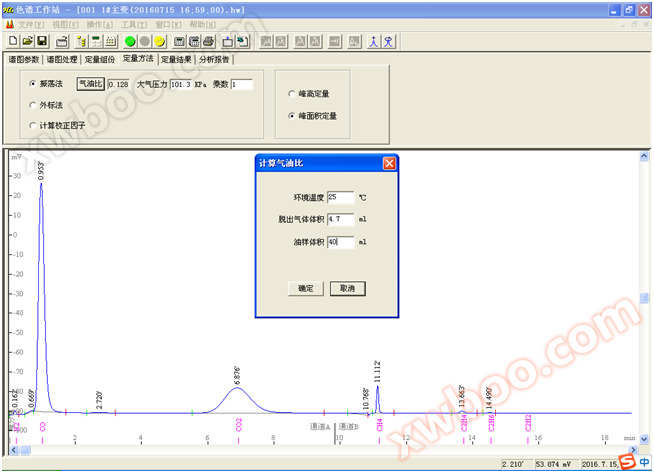Click the red human figure icon
Viewport: 654px width, 473px height.
coord(373,41)
